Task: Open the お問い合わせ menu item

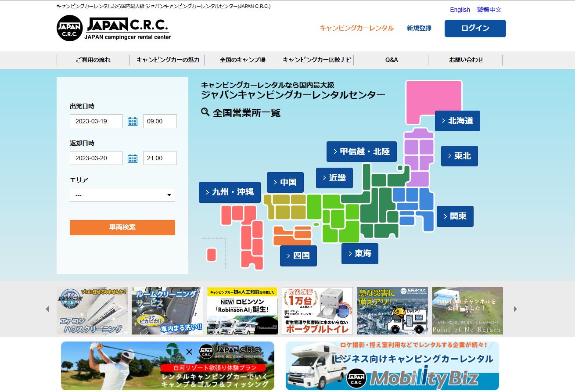Action: click(x=466, y=60)
